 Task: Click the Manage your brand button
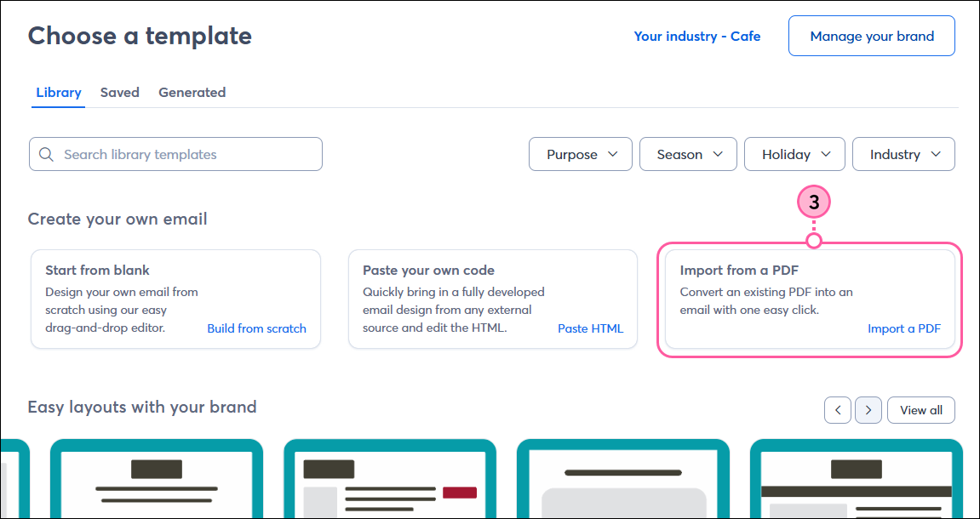pos(871,36)
